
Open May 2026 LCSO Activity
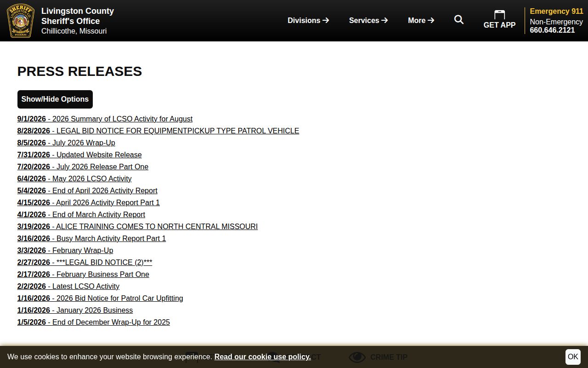point(74,178)
